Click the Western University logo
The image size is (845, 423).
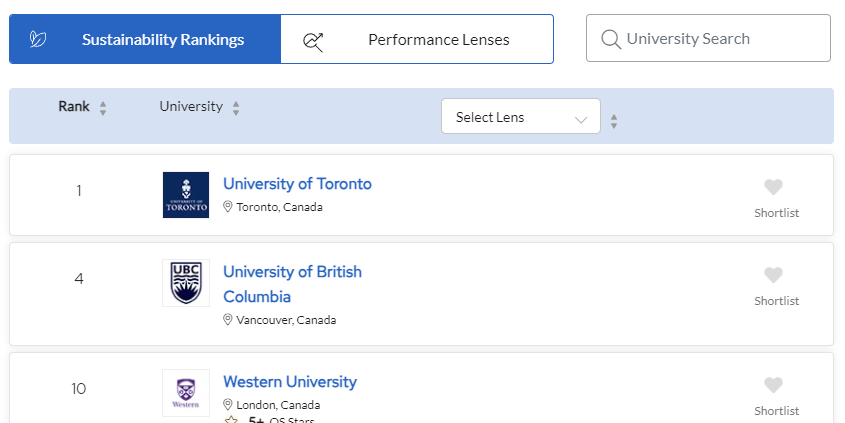[x=186, y=393]
